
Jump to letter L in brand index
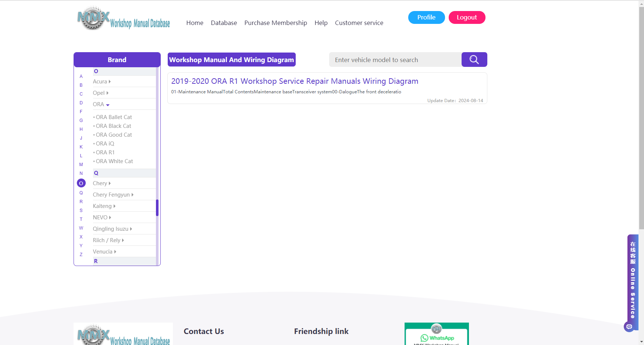(x=81, y=156)
